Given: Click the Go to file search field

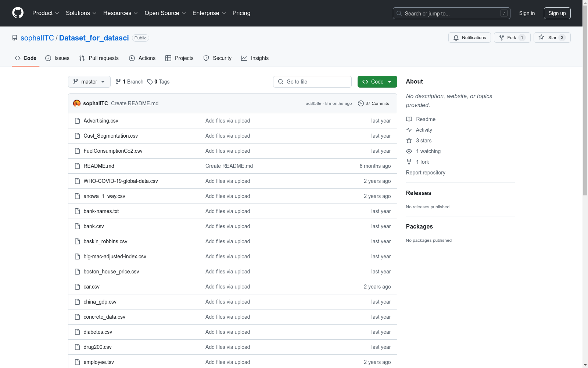Looking at the screenshot, I should click(312, 82).
